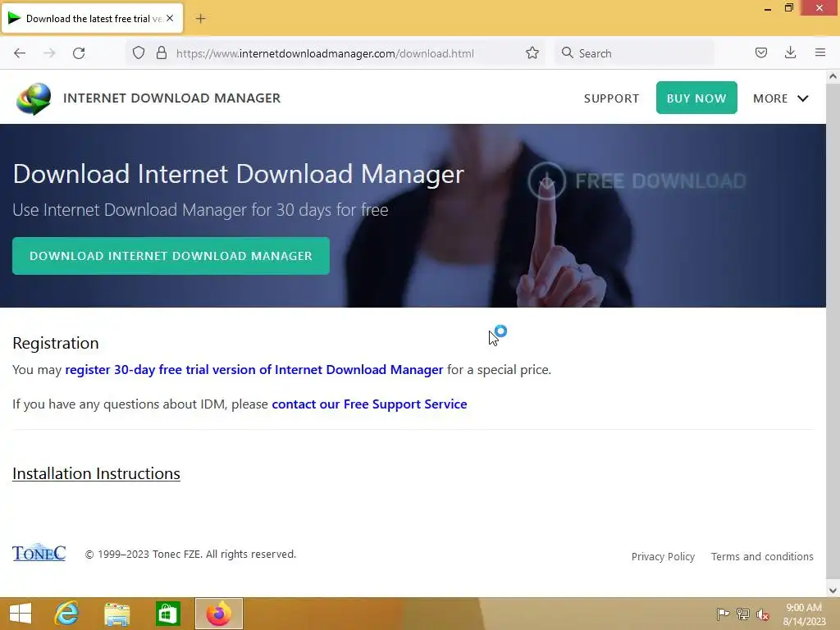Open a new tab with plus button

point(200,19)
